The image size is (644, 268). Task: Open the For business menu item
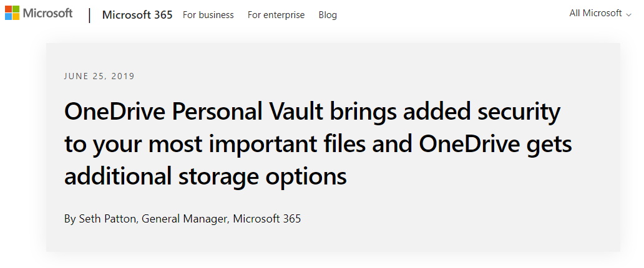coord(208,15)
